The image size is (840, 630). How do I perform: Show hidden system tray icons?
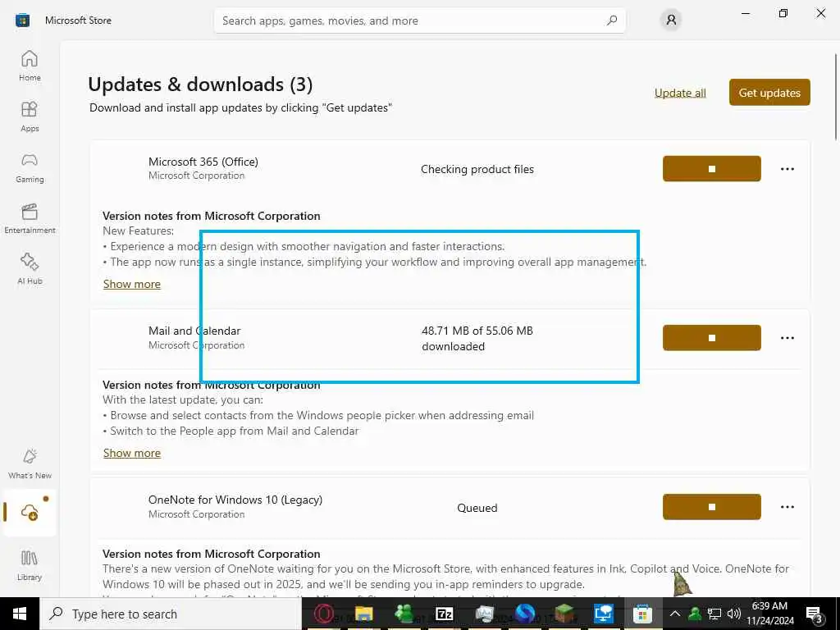pyautogui.click(x=675, y=614)
